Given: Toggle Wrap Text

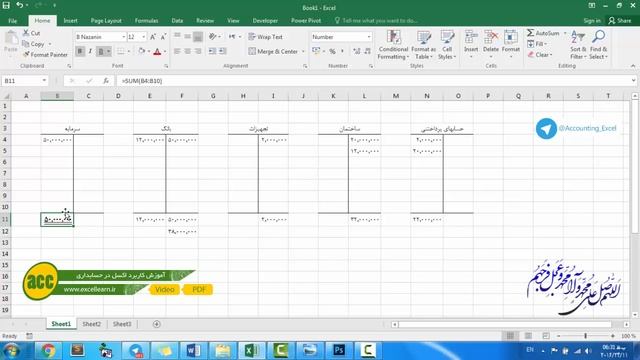Looking at the screenshot, I should (265, 37).
